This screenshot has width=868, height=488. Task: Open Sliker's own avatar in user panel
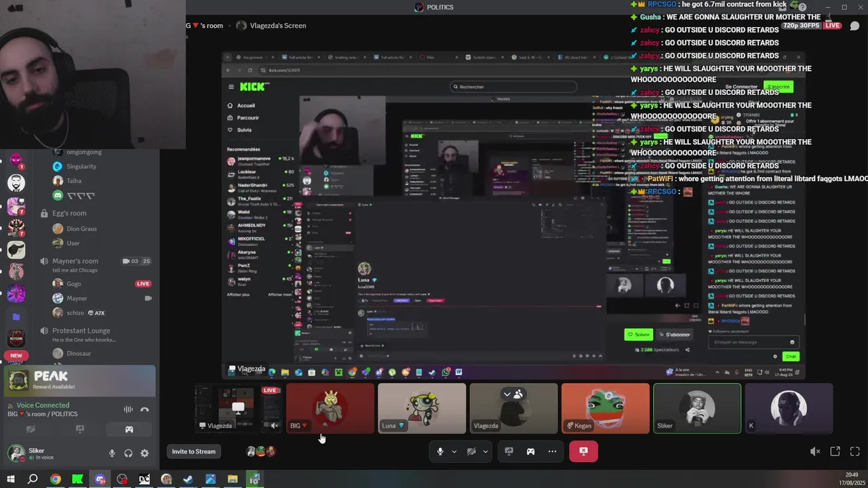(16, 453)
